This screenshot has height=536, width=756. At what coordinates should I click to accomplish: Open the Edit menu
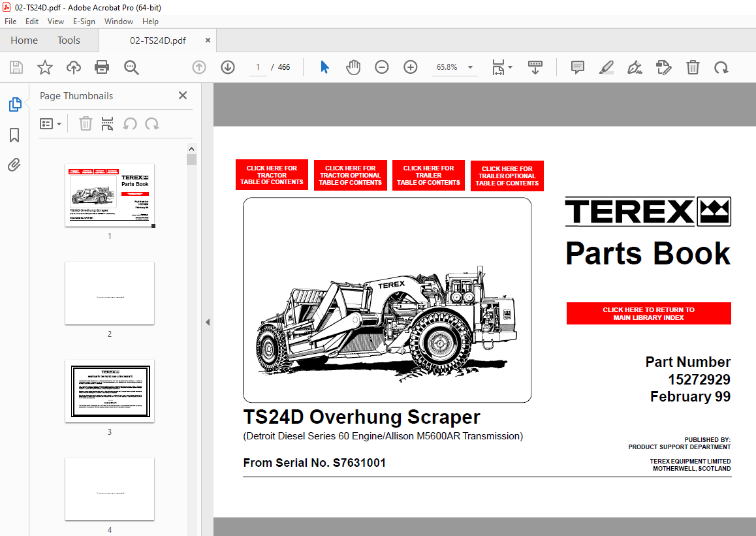point(32,21)
